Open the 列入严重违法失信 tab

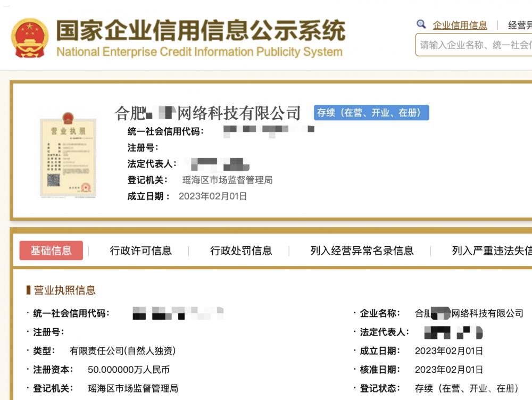click(491, 251)
